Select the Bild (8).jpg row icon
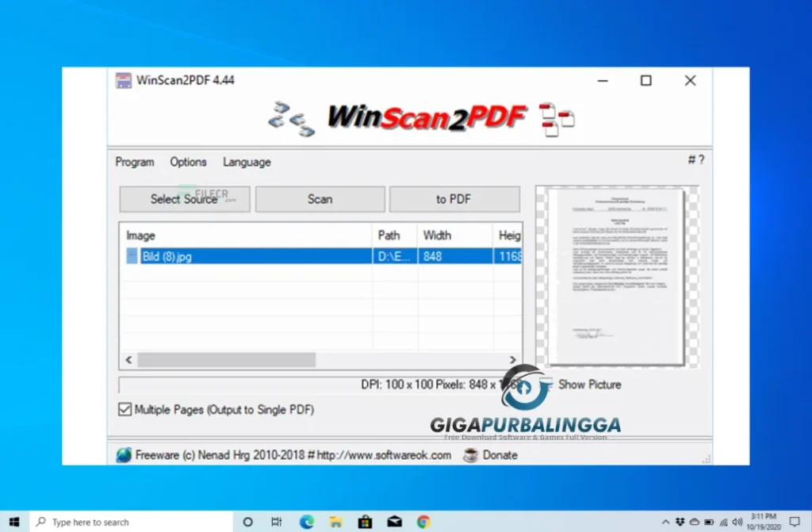 [131, 255]
